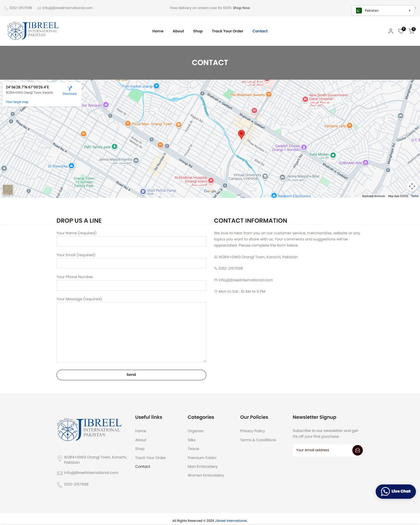Open Silks category footer link
Image resolution: width=420 pixels, height=525 pixels.
(192, 440)
